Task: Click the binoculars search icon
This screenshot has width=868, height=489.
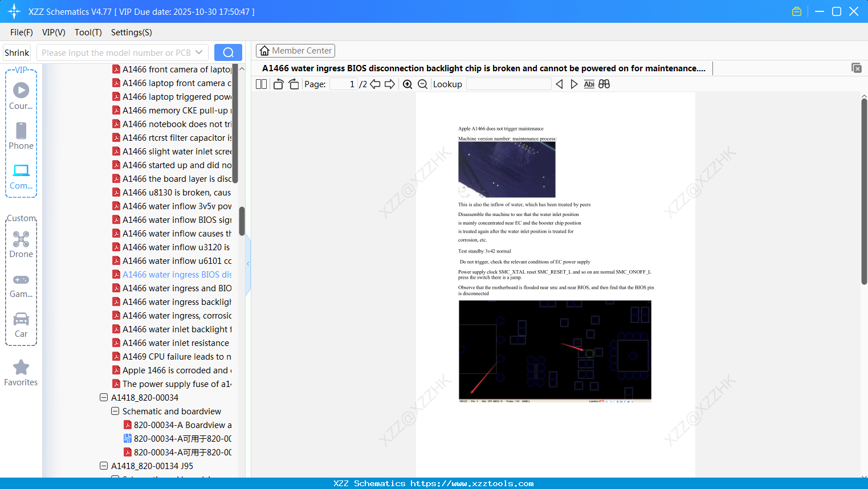Action: (604, 84)
